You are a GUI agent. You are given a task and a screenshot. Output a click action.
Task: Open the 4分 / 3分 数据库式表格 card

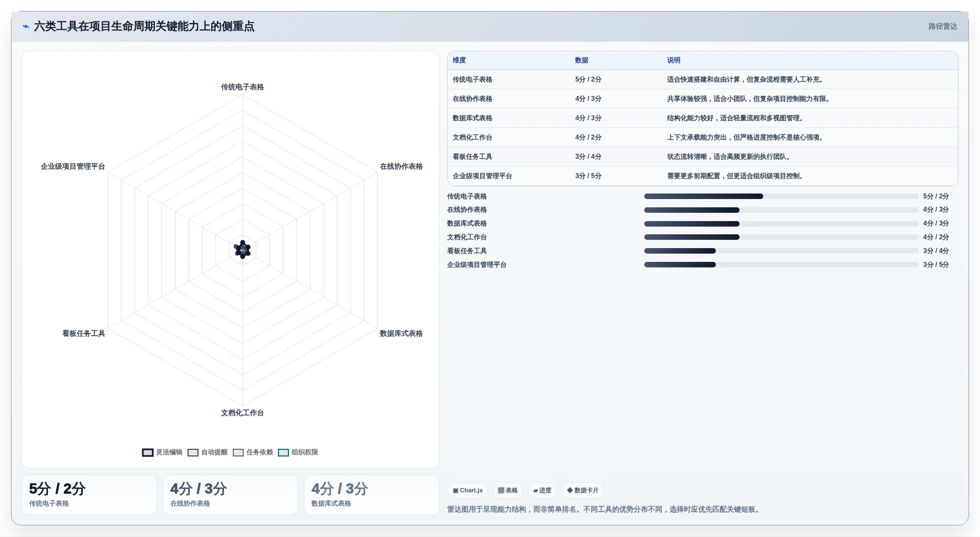pyautogui.click(x=372, y=495)
